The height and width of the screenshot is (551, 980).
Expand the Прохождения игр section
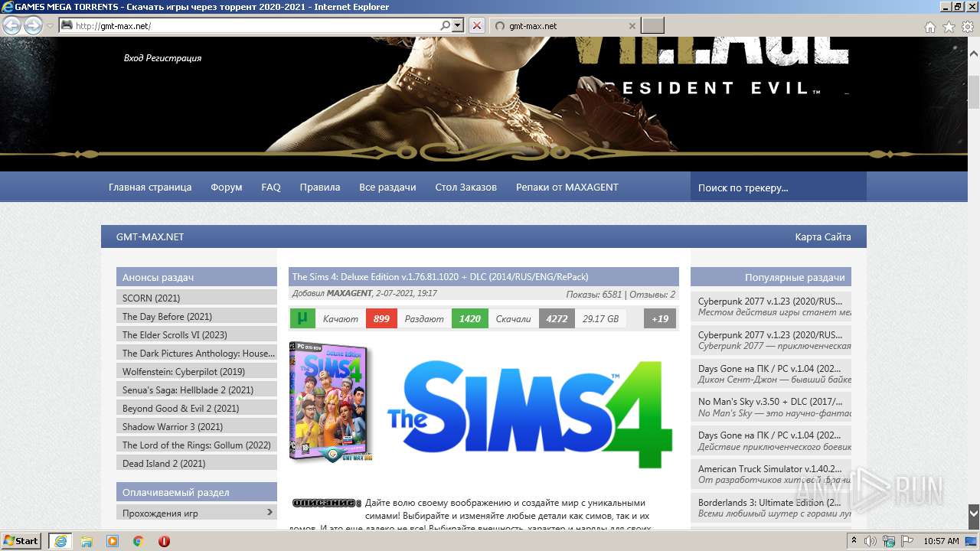point(197,513)
